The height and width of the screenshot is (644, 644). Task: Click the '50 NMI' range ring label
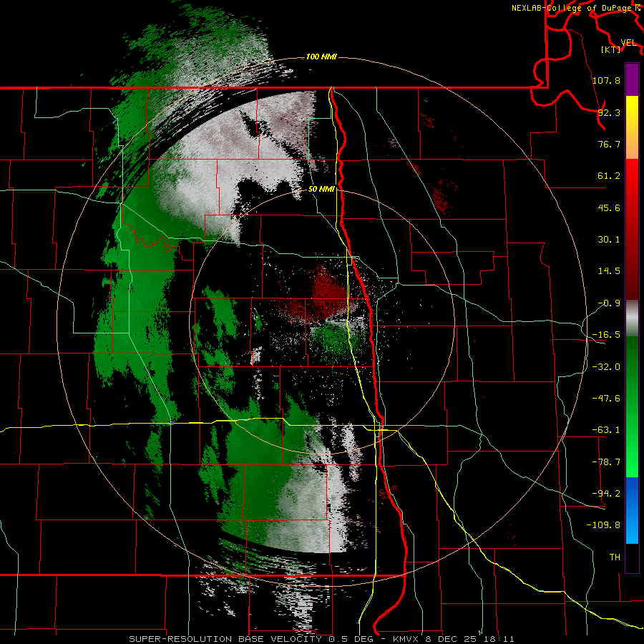click(x=321, y=189)
